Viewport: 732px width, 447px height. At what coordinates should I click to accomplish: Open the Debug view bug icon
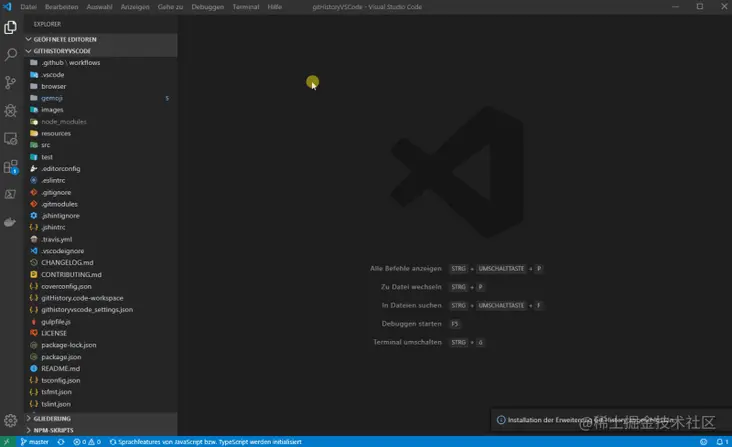pos(10,111)
